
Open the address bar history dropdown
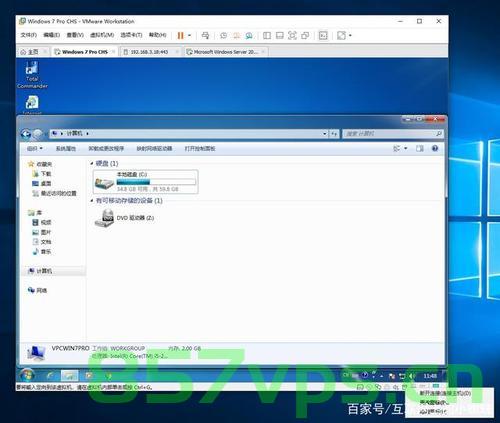coord(324,134)
